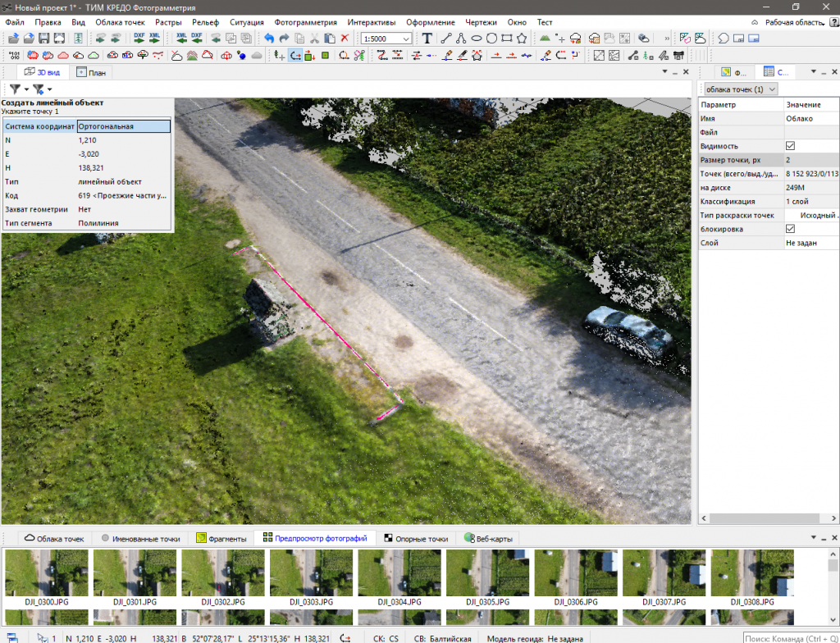Click the DXF export icon
The height and width of the screenshot is (643, 840).
[x=139, y=39]
